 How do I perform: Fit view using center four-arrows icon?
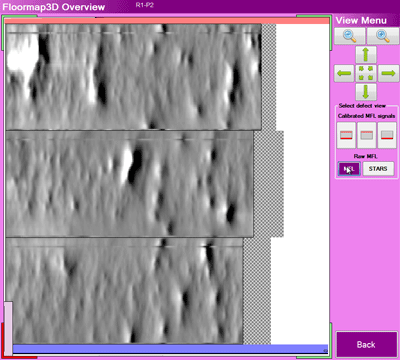(366, 73)
